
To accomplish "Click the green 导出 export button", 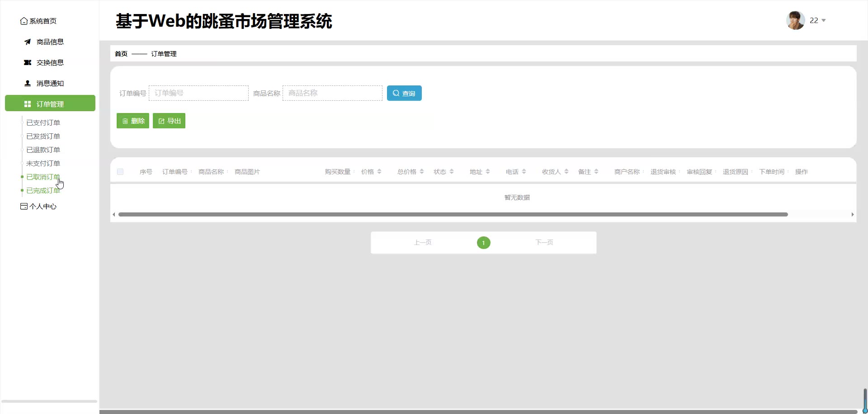I will pos(169,121).
